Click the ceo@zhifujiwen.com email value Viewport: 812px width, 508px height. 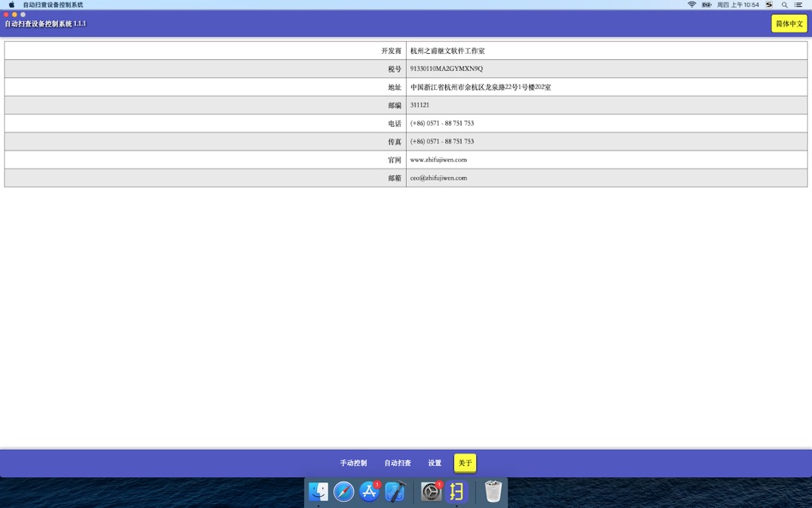point(438,178)
